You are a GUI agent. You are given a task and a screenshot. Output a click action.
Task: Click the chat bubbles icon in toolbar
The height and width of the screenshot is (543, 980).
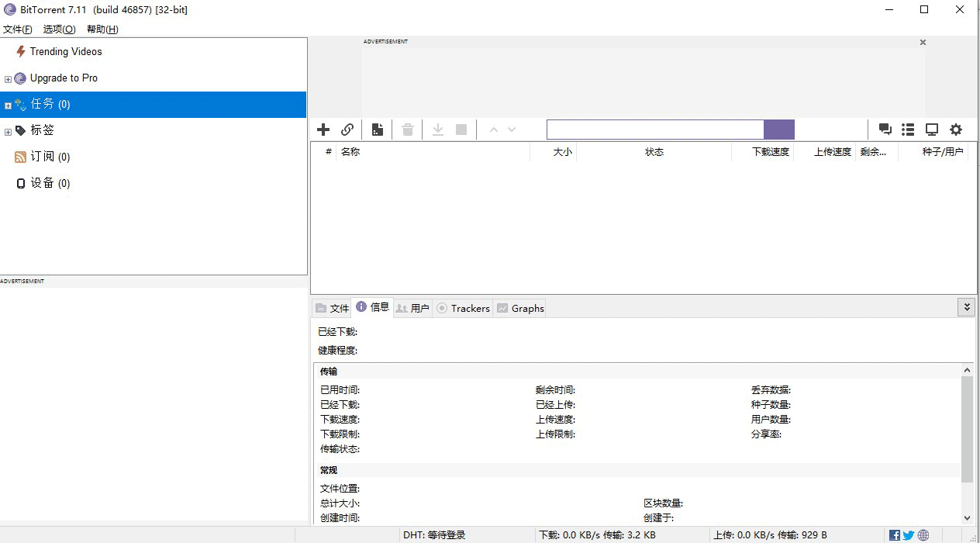pyautogui.click(x=885, y=130)
